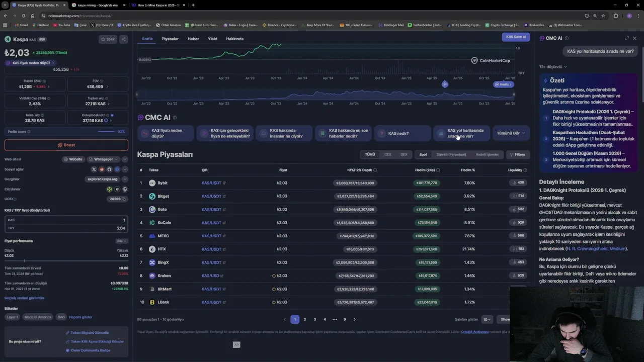644x362 pixels.
Task: Select TÜMÜ market filter
Action: coord(370,154)
